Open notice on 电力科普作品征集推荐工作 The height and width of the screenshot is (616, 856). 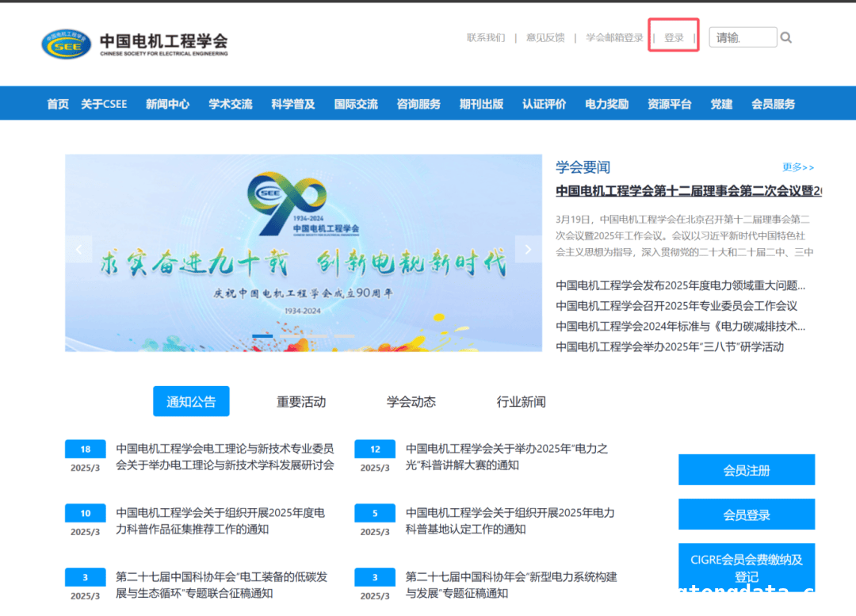(220, 521)
